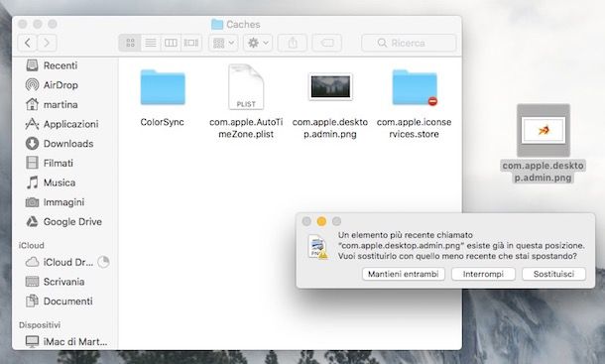Go forward with Finder forward arrow
Screen dimensions: 605x364
pyautogui.click(x=47, y=43)
